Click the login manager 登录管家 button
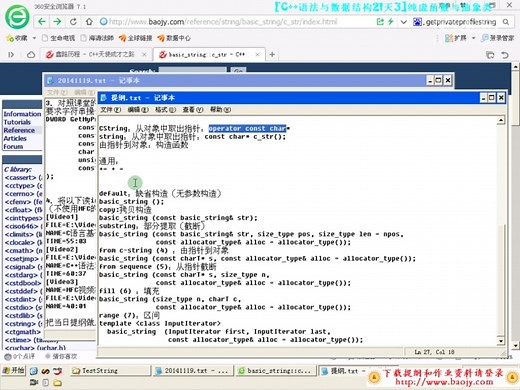Viewport: 520px width, 390px height. (x=498, y=38)
